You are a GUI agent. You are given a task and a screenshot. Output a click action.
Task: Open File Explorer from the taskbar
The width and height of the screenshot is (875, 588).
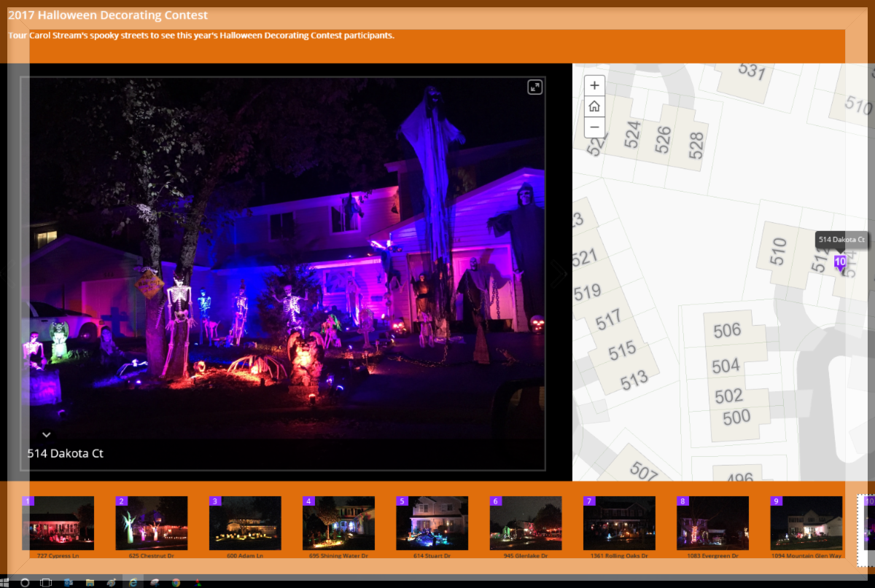click(89, 582)
